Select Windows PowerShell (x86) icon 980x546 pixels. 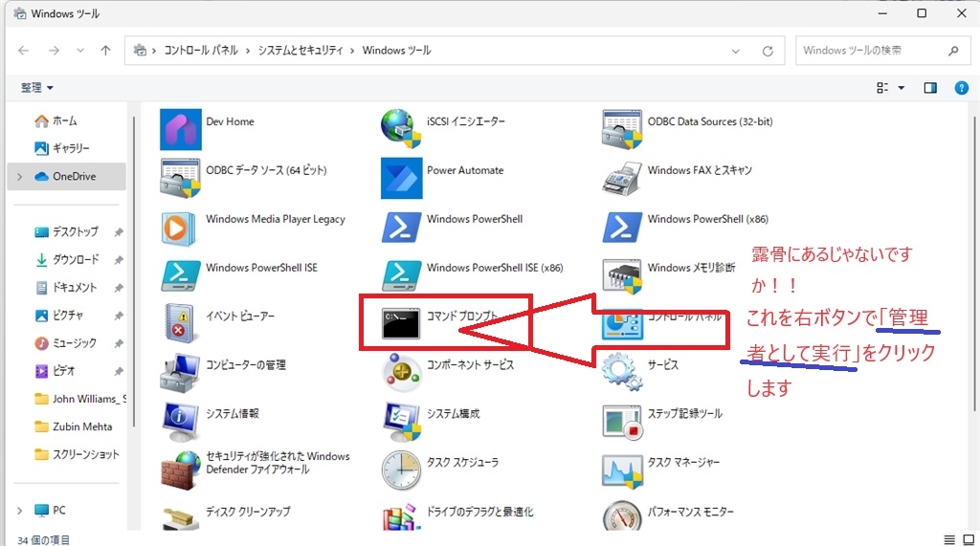(622, 227)
